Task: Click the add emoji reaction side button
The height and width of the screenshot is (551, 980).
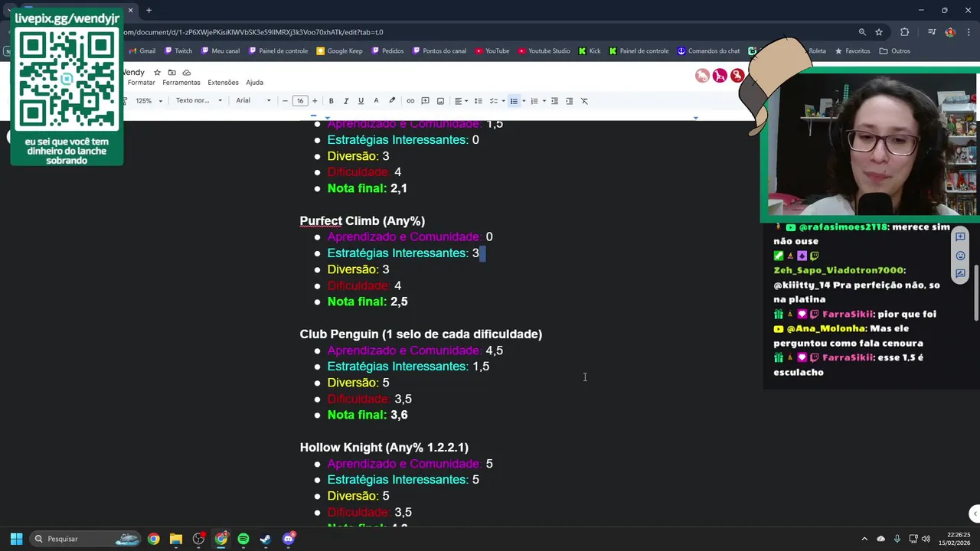Action: [960, 256]
